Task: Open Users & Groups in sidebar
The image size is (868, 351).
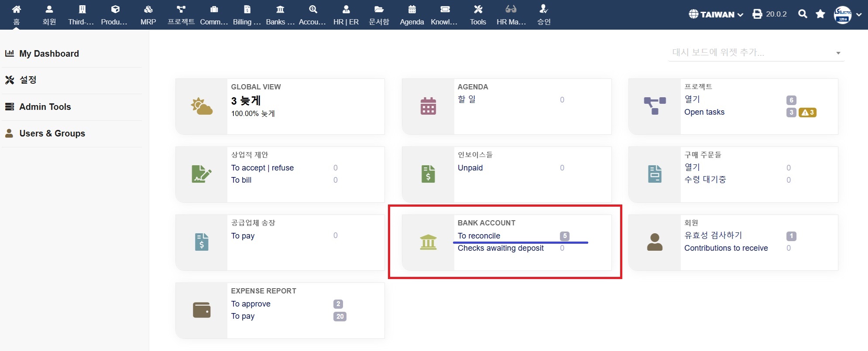Action: (x=52, y=133)
